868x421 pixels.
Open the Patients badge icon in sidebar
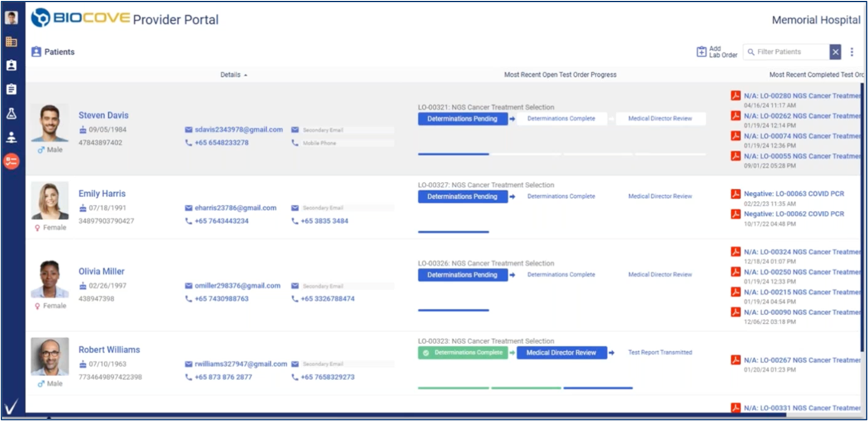(11, 65)
